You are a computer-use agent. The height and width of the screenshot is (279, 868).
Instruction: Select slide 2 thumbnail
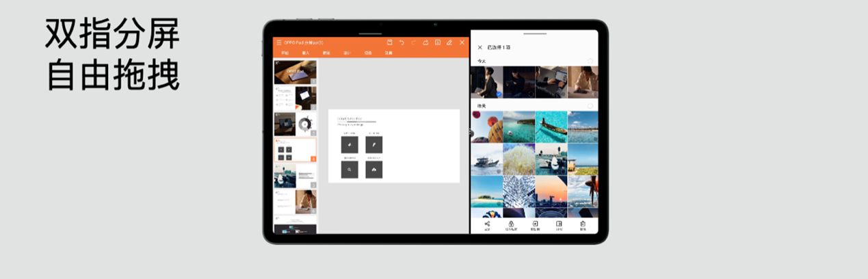[295, 98]
